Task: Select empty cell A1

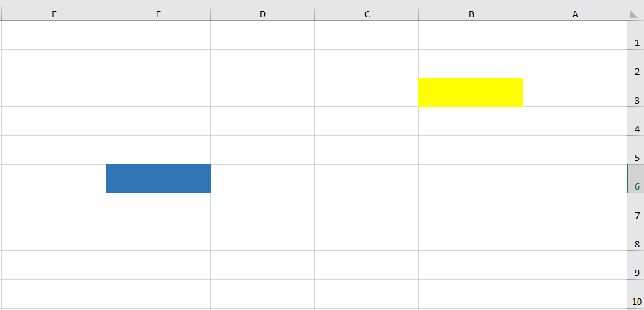Action: pyautogui.click(x=575, y=36)
